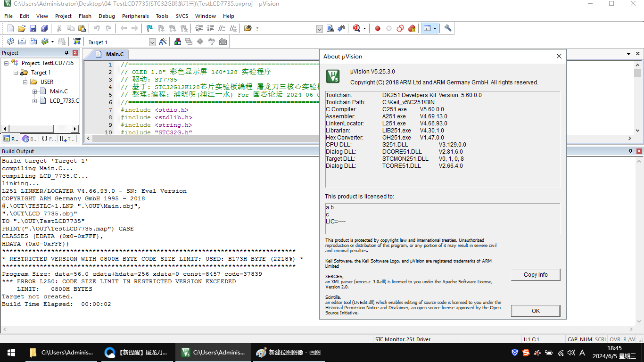The height and width of the screenshot is (362, 644).
Task: Click the Incremental Find binoculars icon
Action: click(341, 28)
